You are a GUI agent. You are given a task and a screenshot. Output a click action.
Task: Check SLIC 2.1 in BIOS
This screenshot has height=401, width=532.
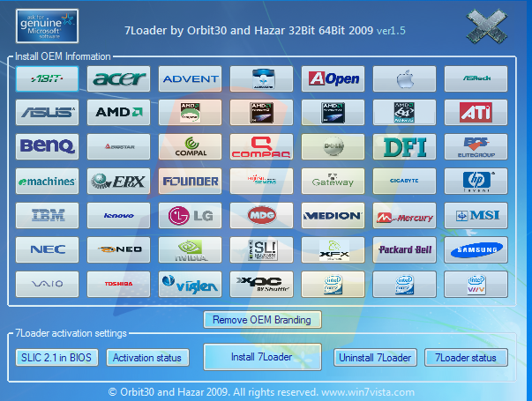pos(56,357)
